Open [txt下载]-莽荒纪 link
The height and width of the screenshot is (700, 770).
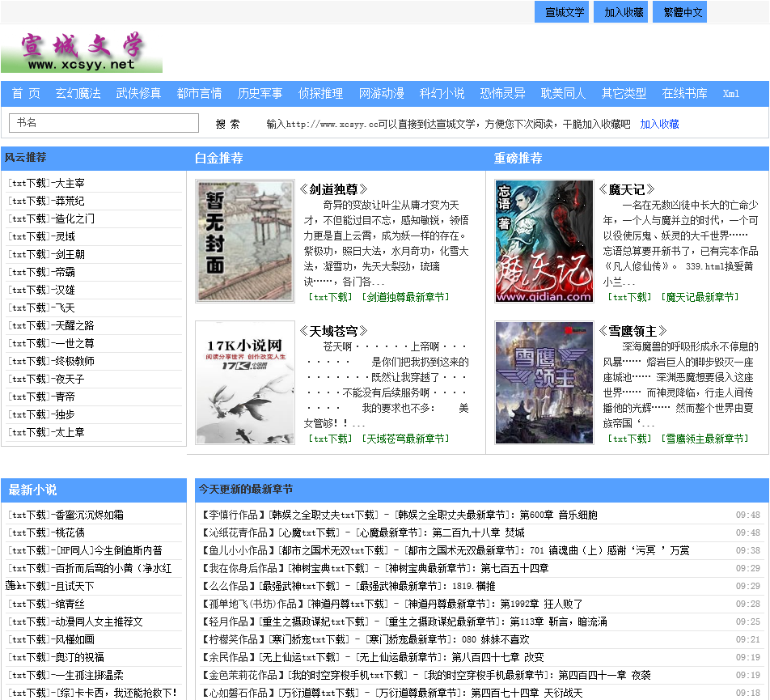[x=46, y=201]
